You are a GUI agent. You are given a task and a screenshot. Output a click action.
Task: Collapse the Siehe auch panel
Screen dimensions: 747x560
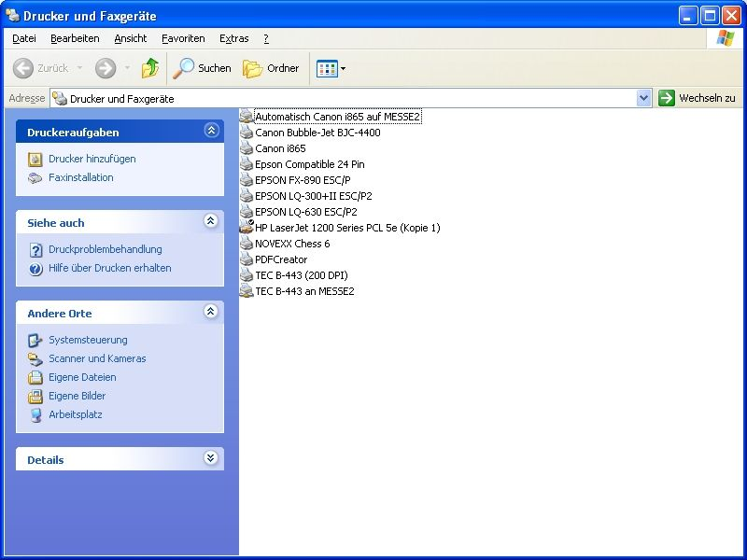pos(211,221)
